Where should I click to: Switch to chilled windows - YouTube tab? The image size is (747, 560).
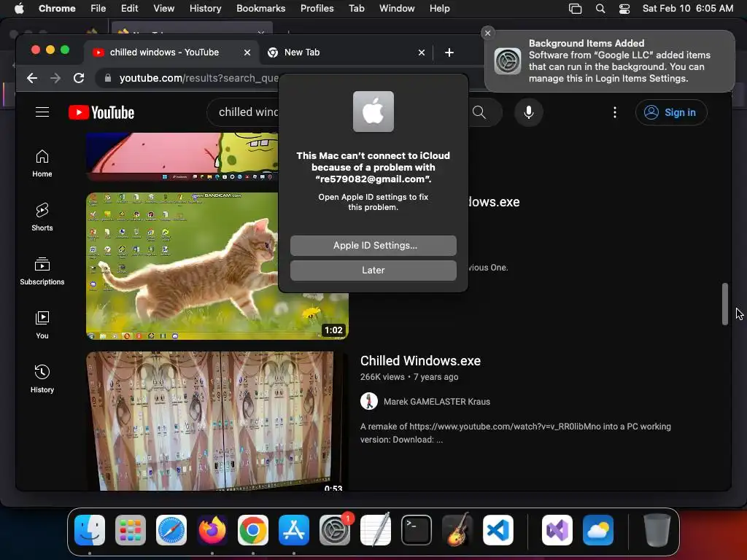tap(164, 52)
